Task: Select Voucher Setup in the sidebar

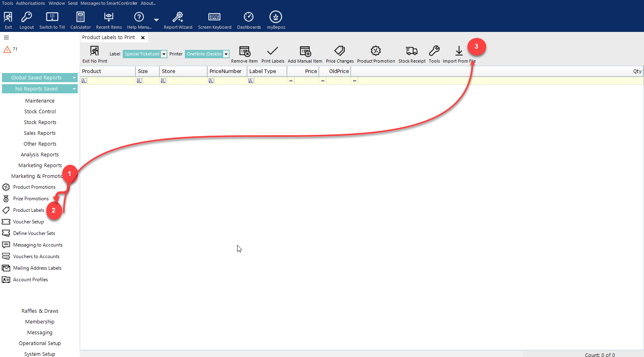Action: point(28,222)
